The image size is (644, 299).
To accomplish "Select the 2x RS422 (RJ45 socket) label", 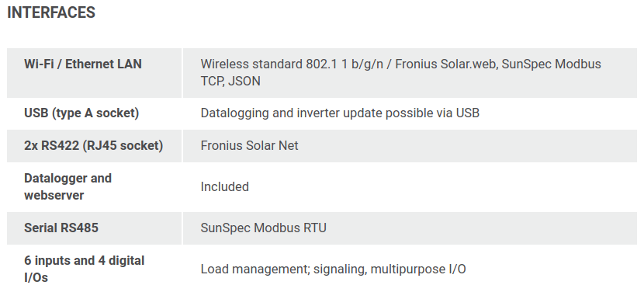I will [94, 145].
